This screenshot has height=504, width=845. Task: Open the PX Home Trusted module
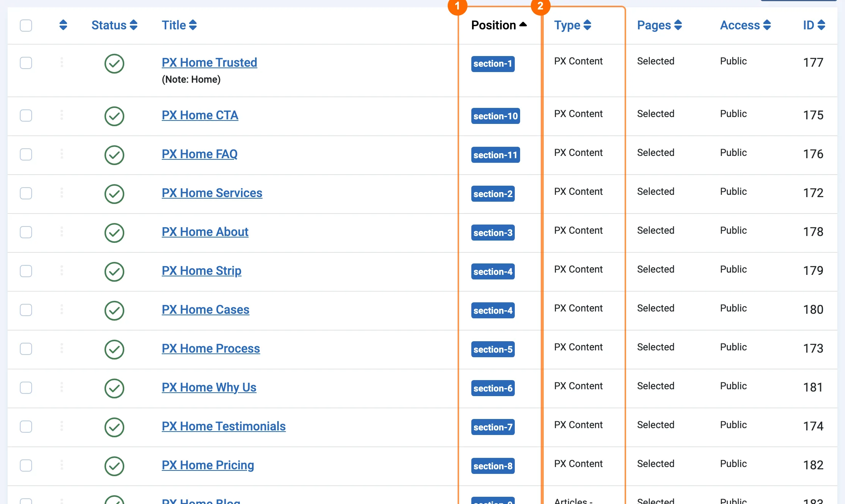209,63
